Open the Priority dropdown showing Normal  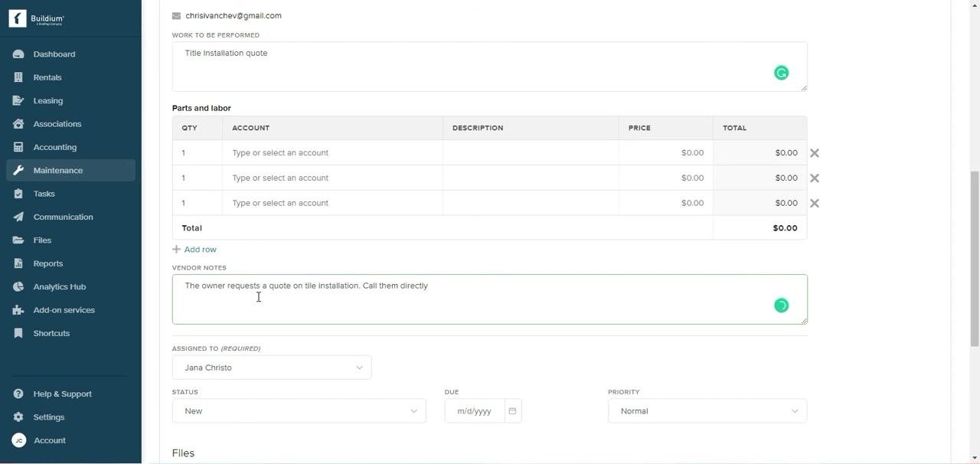pos(707,411)
